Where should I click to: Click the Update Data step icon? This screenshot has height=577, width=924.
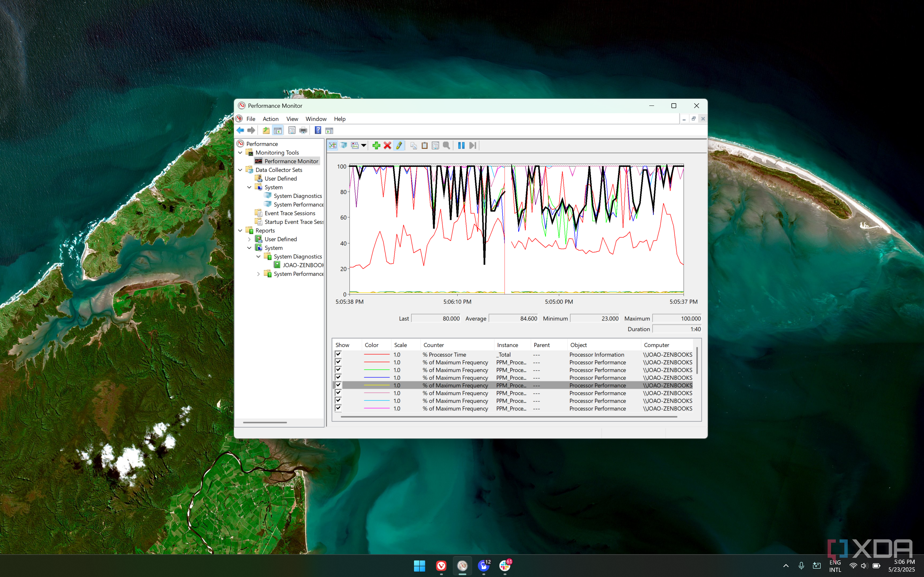472,145
